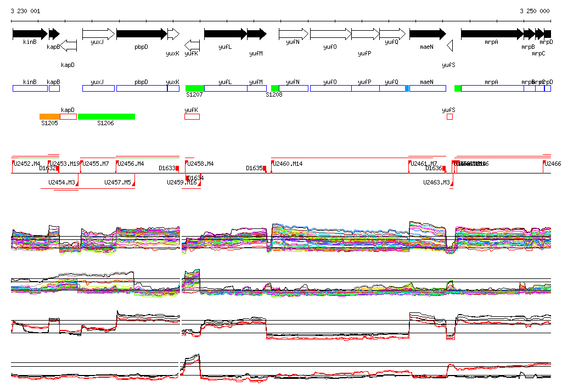Click the start coordinate 3 230 001
This screenshot has width=562, height=392.
click(x=25, y=11)
